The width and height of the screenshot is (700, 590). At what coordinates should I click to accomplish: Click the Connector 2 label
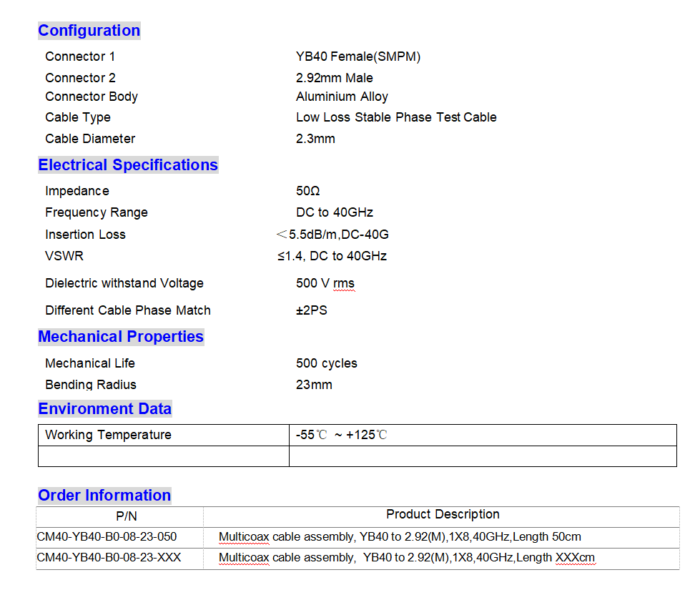pyautogui.click(x=80, y=78)
